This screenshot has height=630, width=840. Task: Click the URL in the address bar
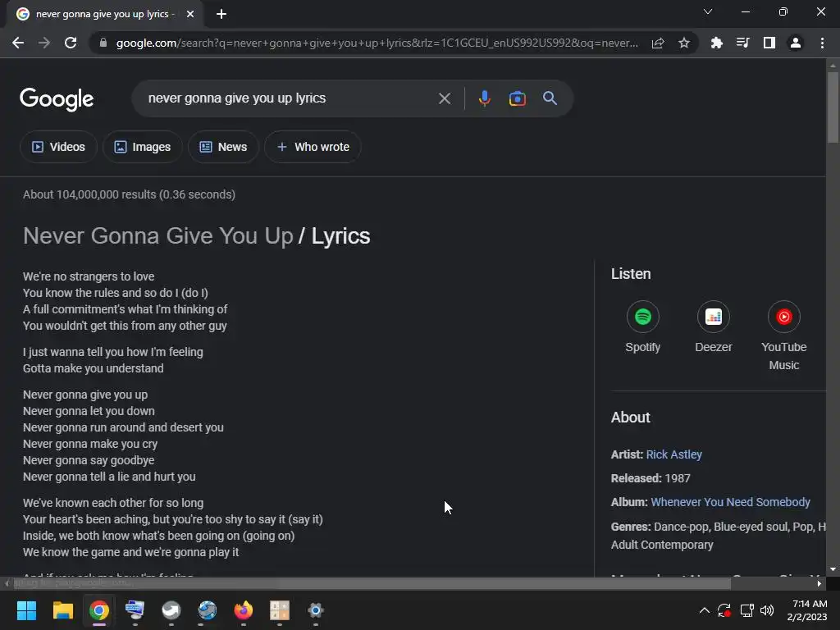click(x=377, y=43)
